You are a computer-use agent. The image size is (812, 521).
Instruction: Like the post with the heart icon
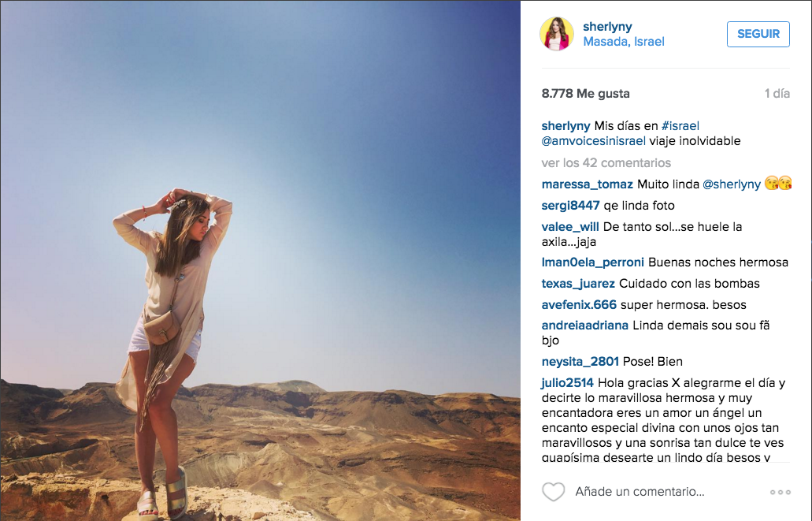[x=553, y=492]
